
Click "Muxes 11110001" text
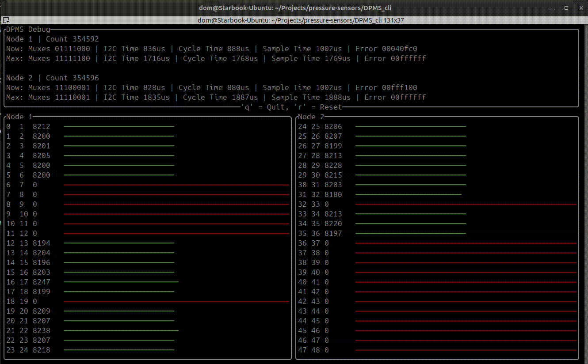tap(59, 97)
